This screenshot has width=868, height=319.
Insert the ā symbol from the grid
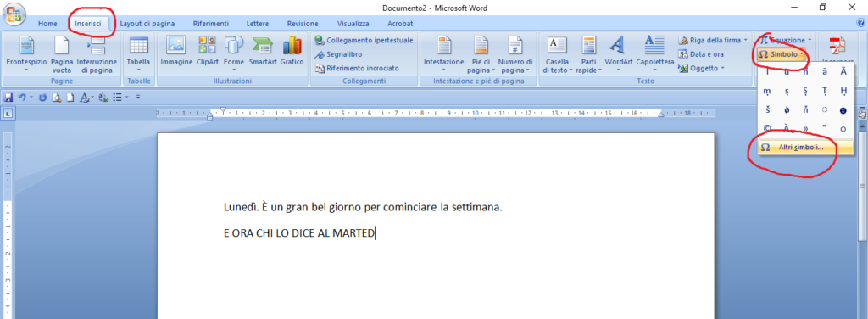click(824, 71)
